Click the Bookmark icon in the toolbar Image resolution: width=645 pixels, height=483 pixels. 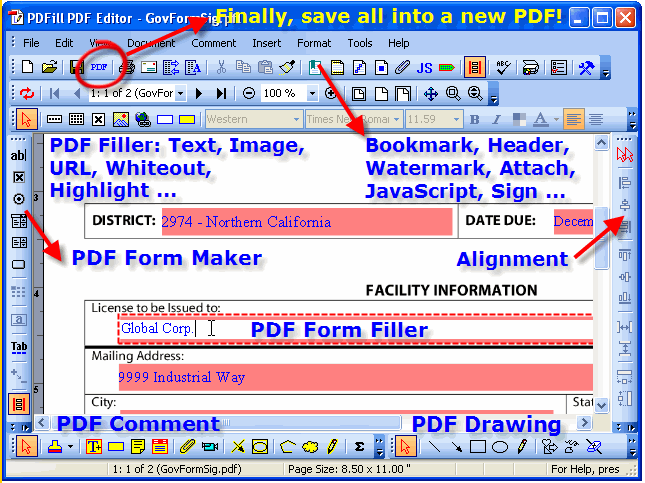[x=315, y=67]
